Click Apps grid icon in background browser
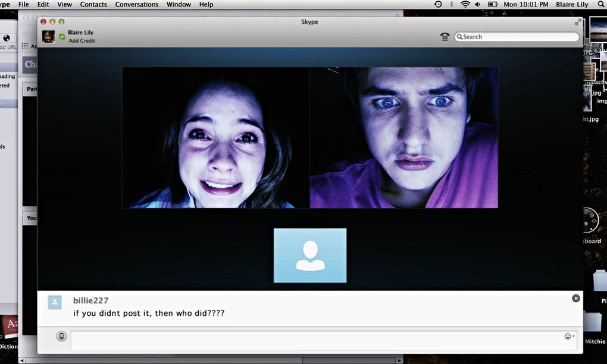The image size is (607, 364). (25, 46)
